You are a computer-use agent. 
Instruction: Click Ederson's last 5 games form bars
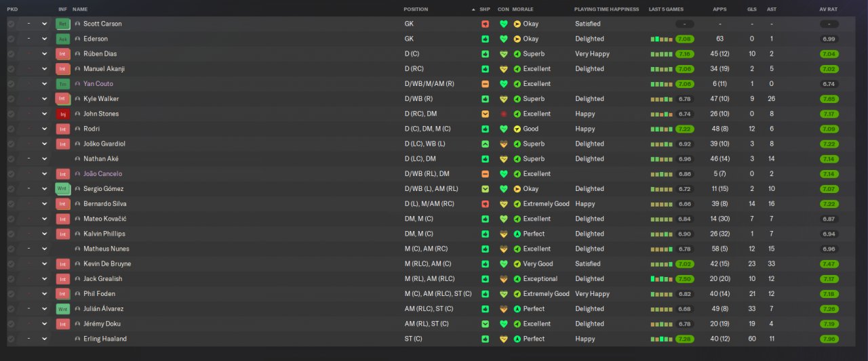point(661,39)
